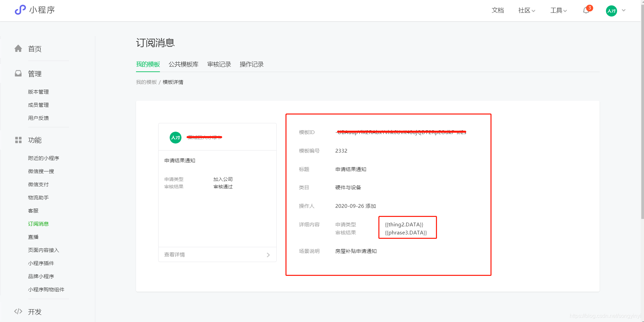The width and height of the screenshot is (644, 322).
Task: Click 我的模板 breadcrumb link
Action: click(146, 82)
